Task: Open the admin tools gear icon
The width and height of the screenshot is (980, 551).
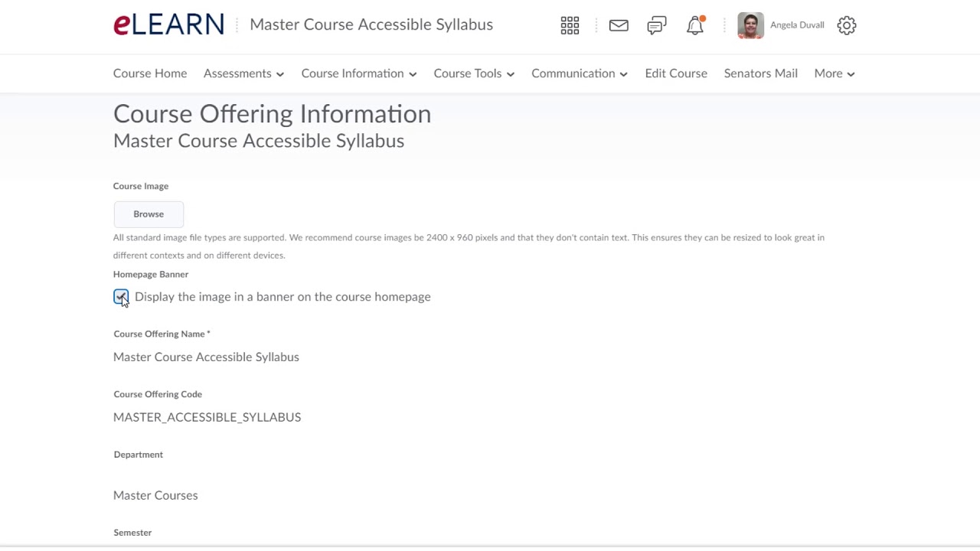Action: tap(846, 25)
